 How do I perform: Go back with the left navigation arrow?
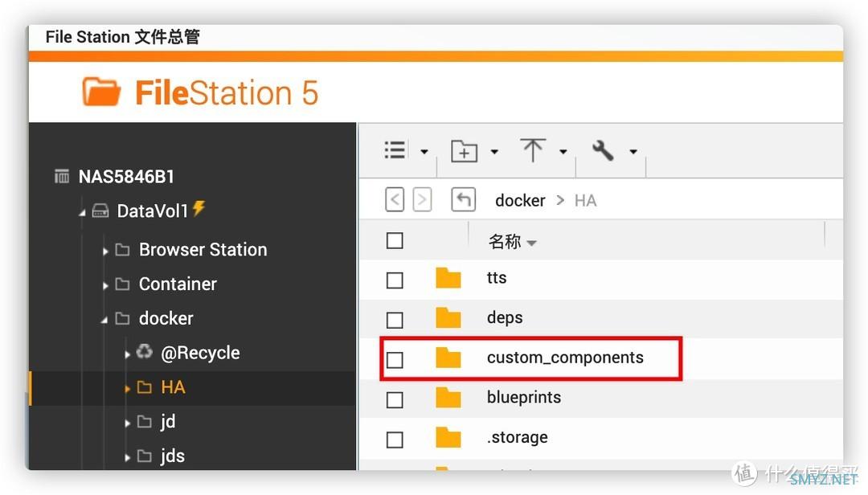click(x=395, y=200)
